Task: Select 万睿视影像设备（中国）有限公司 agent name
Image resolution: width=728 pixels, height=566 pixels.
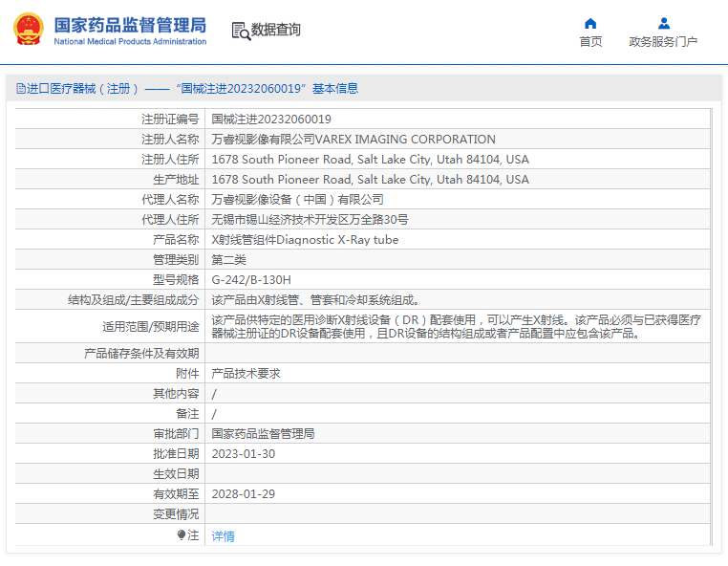Action: (298, 200)
